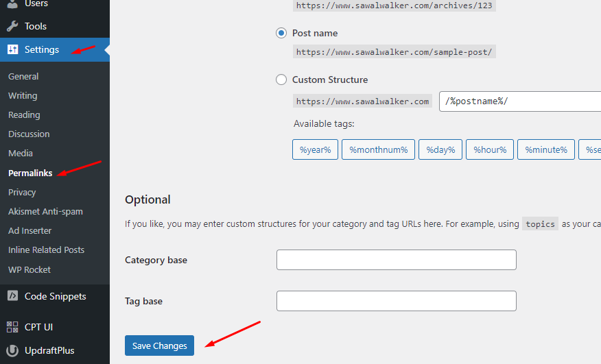The height and width of the screenshot is (364, 601).
Task: Open Code Snippets menu
Action: [55, 296]
